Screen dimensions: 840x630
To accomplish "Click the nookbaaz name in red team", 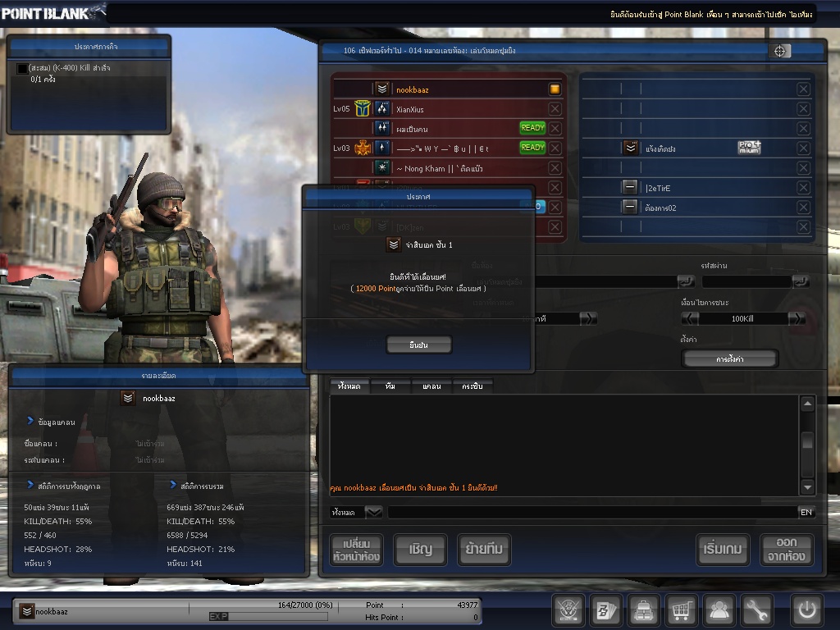I will pos(413,89).
